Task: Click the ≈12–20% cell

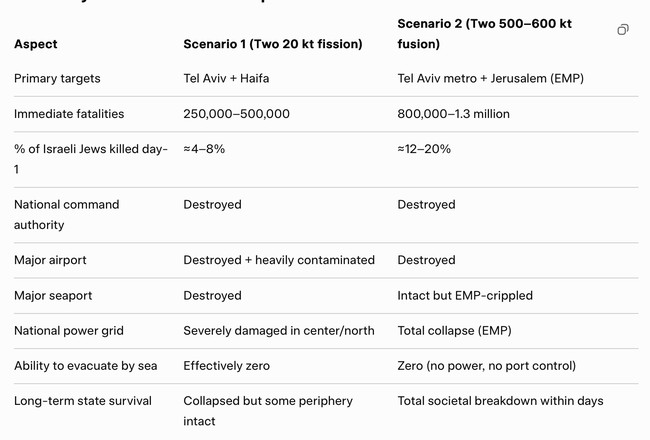Action: pyautogui.click(x=424, y=149)
